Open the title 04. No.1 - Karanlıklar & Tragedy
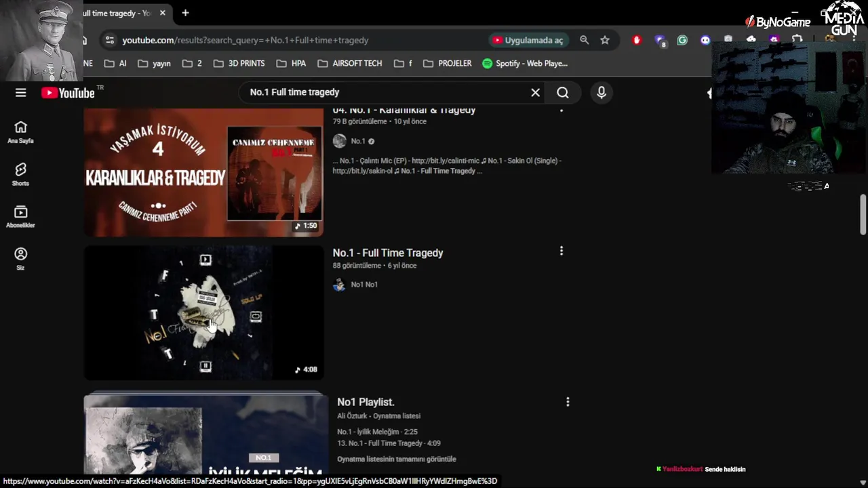The image size is (868, 488). tap(403, 110)
